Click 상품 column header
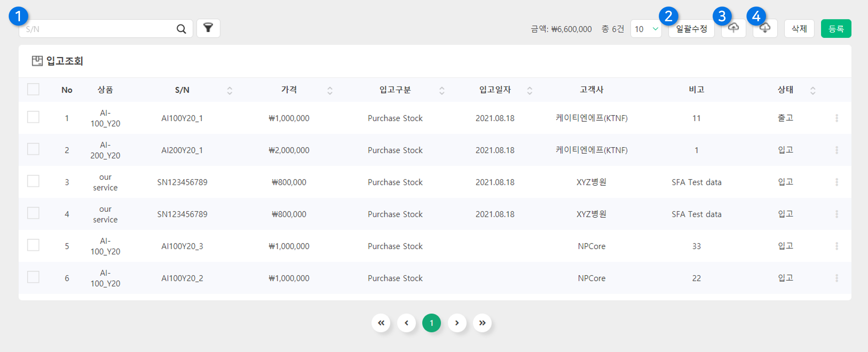Image resolution: width=868 pixels, height=352 pixels. (x=105, y=90)
